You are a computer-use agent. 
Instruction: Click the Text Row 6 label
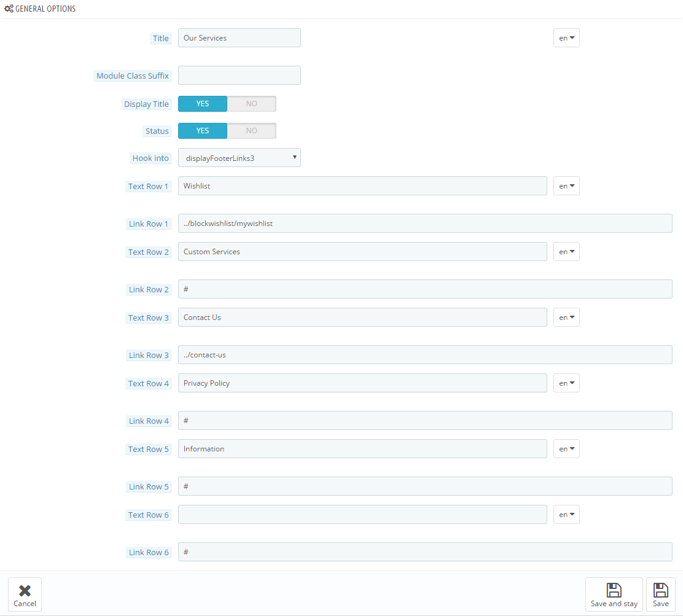(148, 515)
